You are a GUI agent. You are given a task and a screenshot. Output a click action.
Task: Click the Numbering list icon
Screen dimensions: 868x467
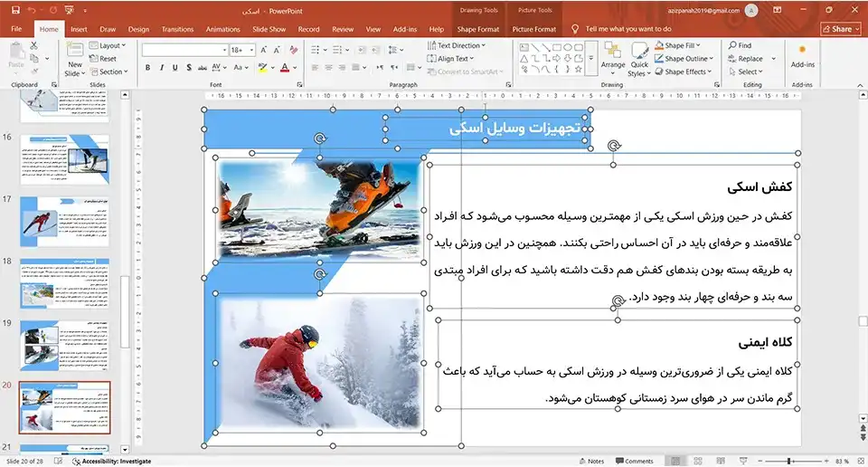point(337,50)
